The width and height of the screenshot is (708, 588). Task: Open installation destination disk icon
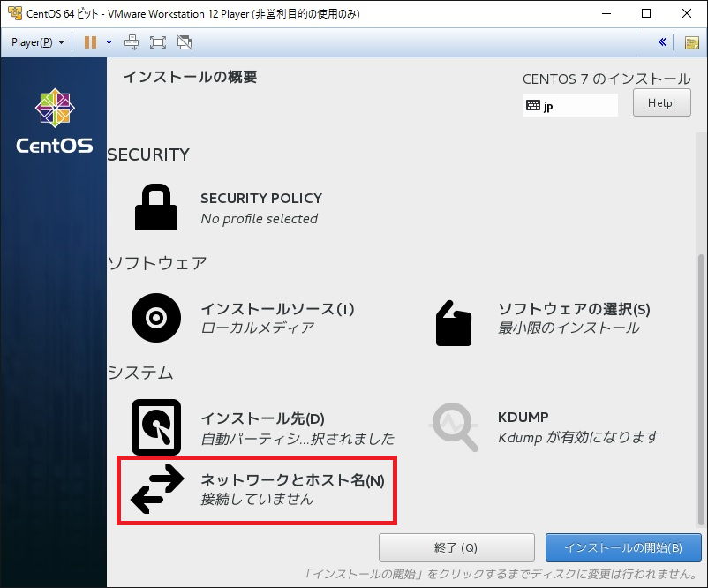tap(156, 426)
